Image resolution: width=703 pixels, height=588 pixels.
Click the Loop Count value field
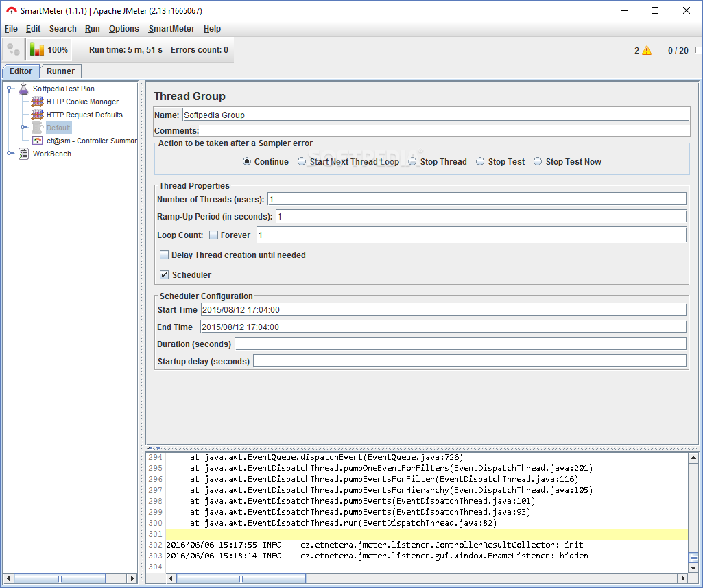click(x=471, y=235)
